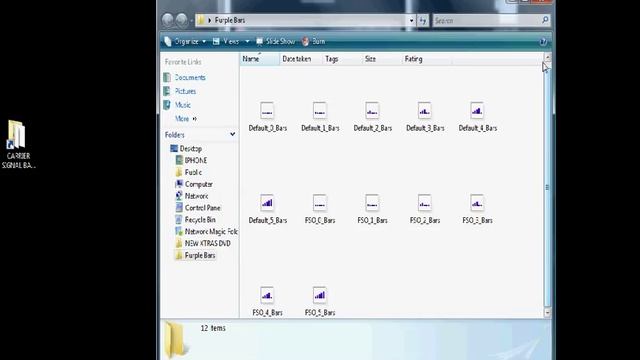Select the FSO_2_Bars file icon
This screenshot has height=360, width=640.
pyautogui.click(x=425, y=203)
